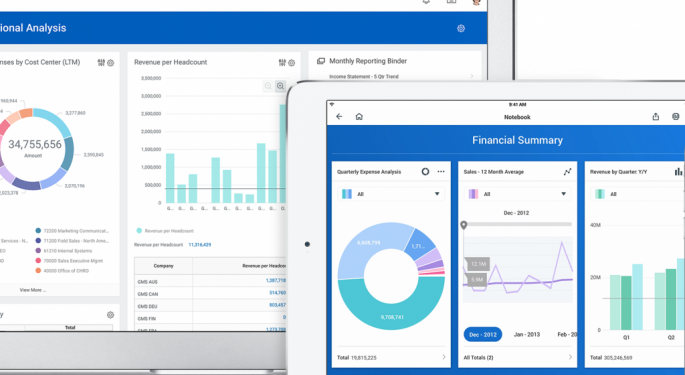Open the 11,316,429 revenue per headcount value

coord(200,245)
